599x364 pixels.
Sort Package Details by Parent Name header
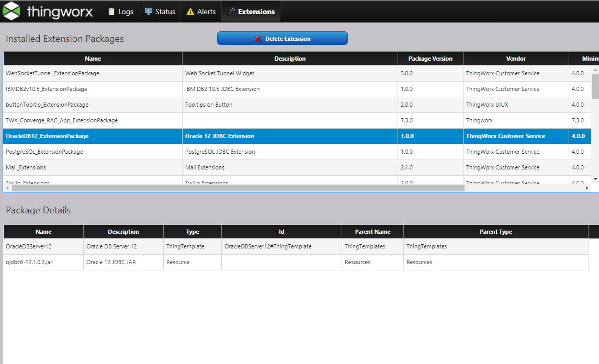pyautogui.click(x=372, y=232)
